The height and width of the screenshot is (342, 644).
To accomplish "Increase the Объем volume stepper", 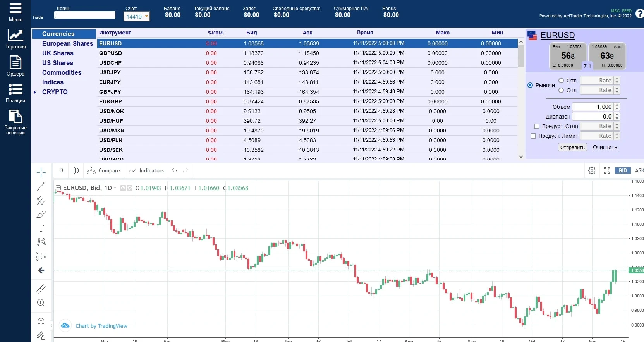I will click(x=617, y=105).
